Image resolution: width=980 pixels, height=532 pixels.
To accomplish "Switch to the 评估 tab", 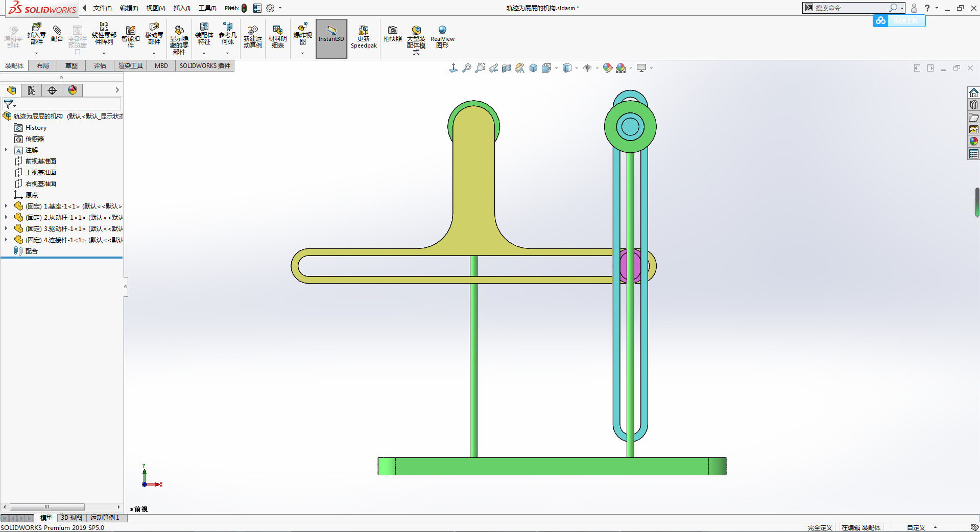I will [x=100, y=65].
